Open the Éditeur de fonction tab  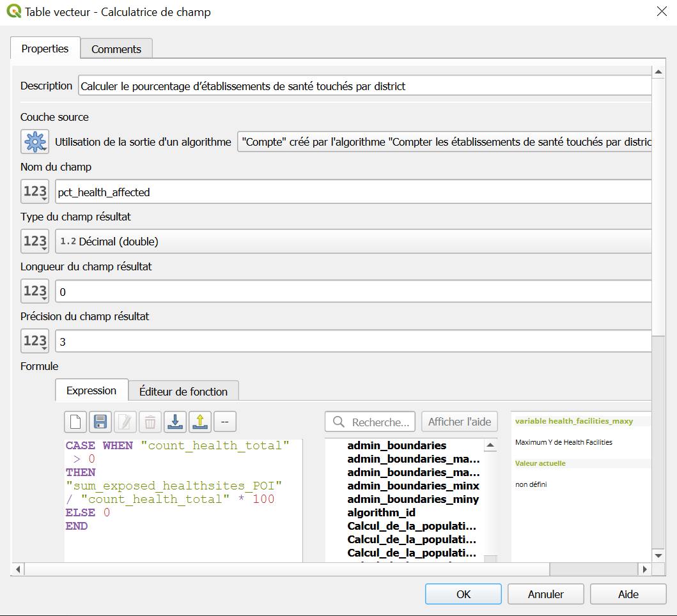[x=183, y=391]
